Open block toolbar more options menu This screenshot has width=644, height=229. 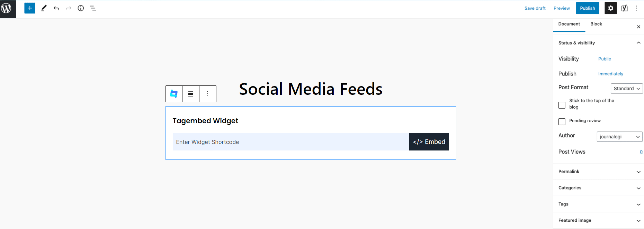pos(208,94)
